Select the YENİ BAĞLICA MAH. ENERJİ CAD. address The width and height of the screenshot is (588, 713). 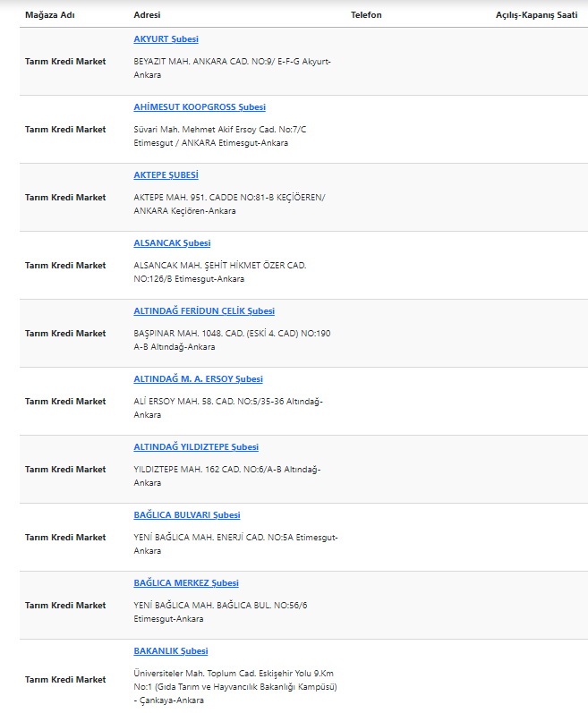[236, 544]
